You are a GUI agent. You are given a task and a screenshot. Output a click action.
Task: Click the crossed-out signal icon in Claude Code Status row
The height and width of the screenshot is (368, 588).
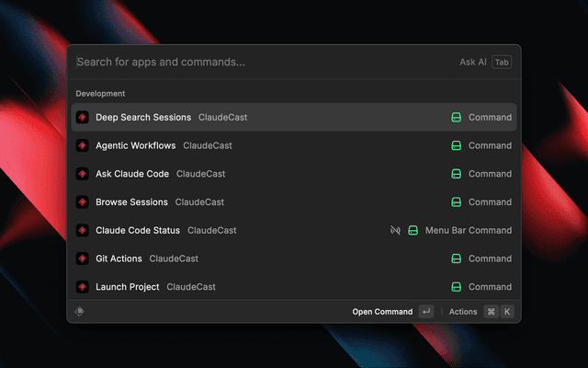click(x=395, y=230)
